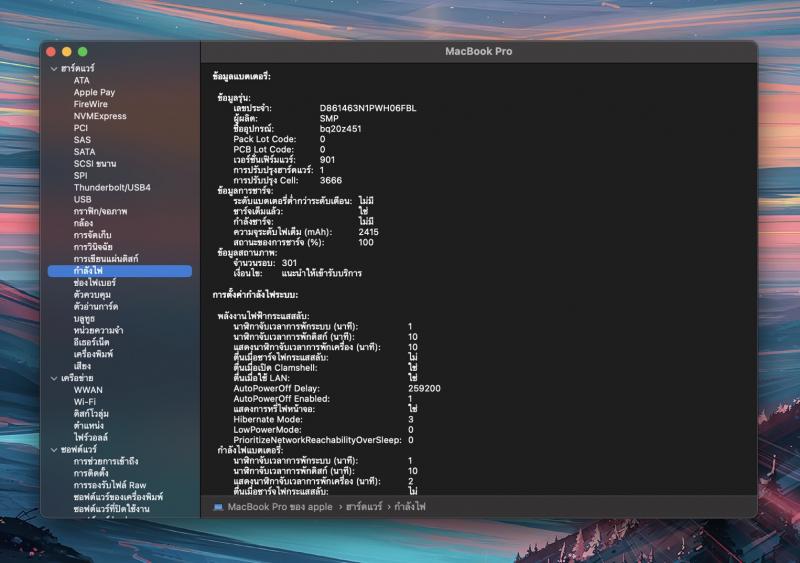Select การติดตั้ง sidebar item
Image resolution: width=800 pixels, height=563 pixels.
(x=91, y=473)
